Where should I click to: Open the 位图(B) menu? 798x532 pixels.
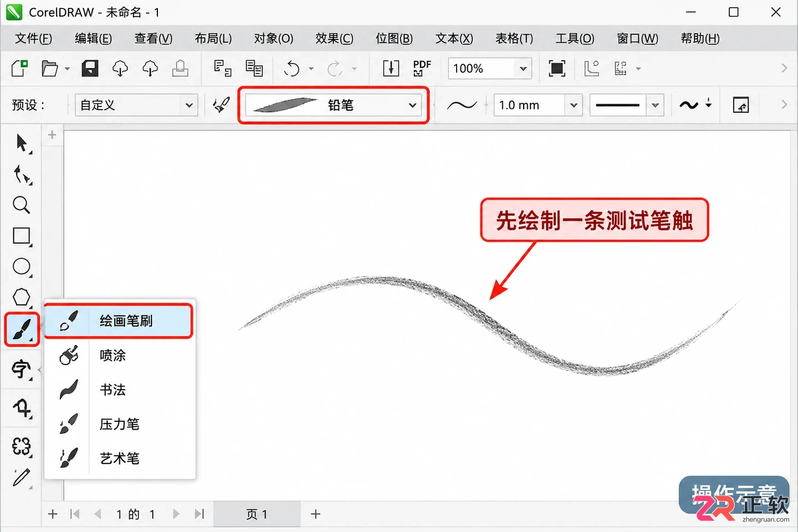(394, 38)
